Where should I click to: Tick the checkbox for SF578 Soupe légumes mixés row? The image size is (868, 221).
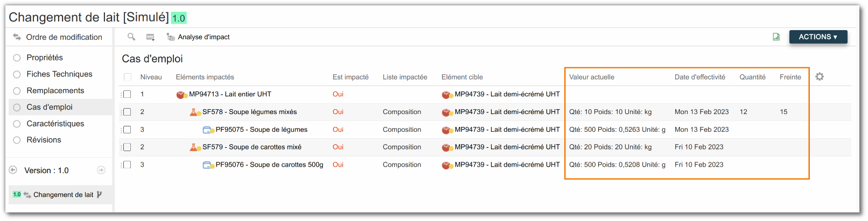tap(128, 112)
